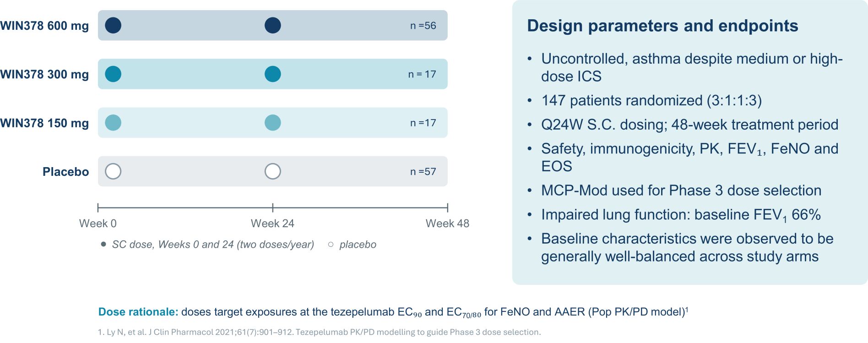Click the SC dose legend bullet
The image size is (868, 343).
pyautogui.click(x=103, y=244)
